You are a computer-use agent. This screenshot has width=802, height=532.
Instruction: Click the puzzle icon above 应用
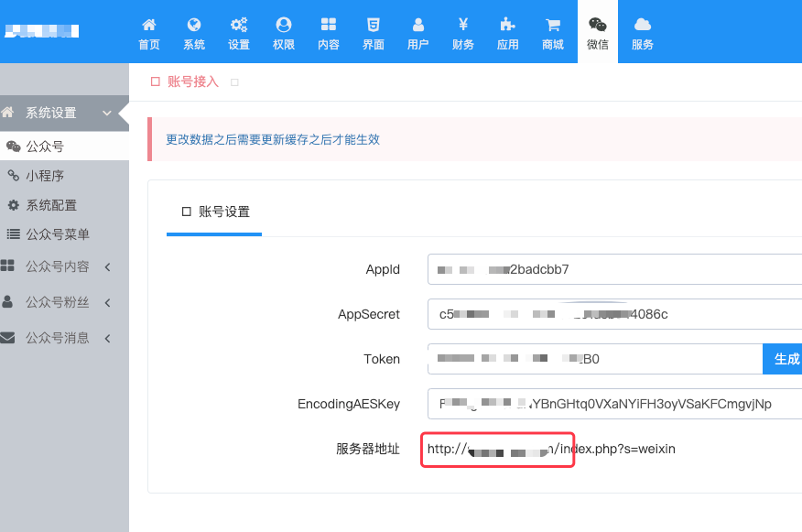coord(507,24)
